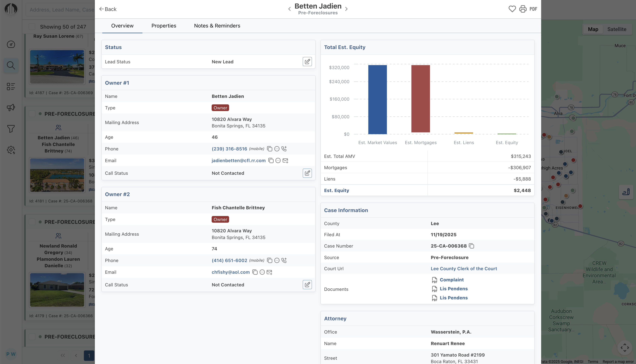Image resolution: width=636 pixels, height=364 pixels.
Task: Open Lee County Clerk of the Court link
Action: [x=464, y=269]
